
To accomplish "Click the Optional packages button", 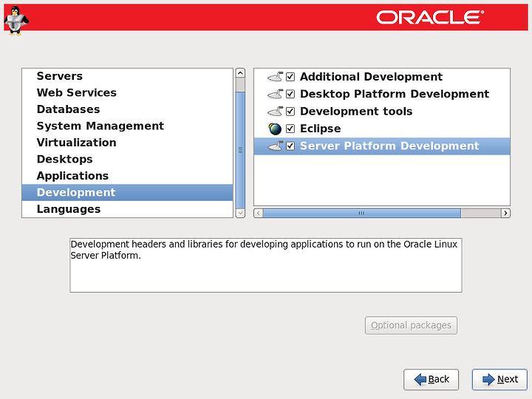I will click(x=411, y=325).
